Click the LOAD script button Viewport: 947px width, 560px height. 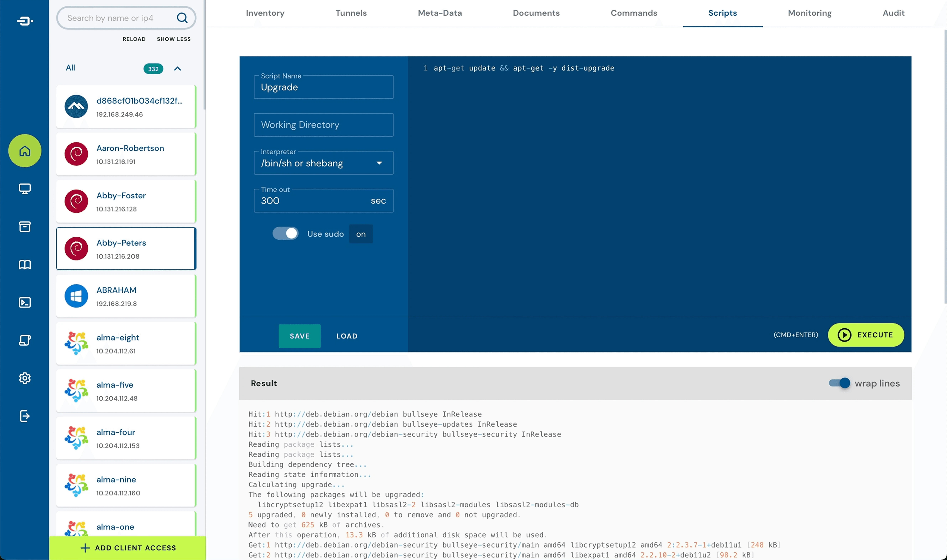point(347,336)
